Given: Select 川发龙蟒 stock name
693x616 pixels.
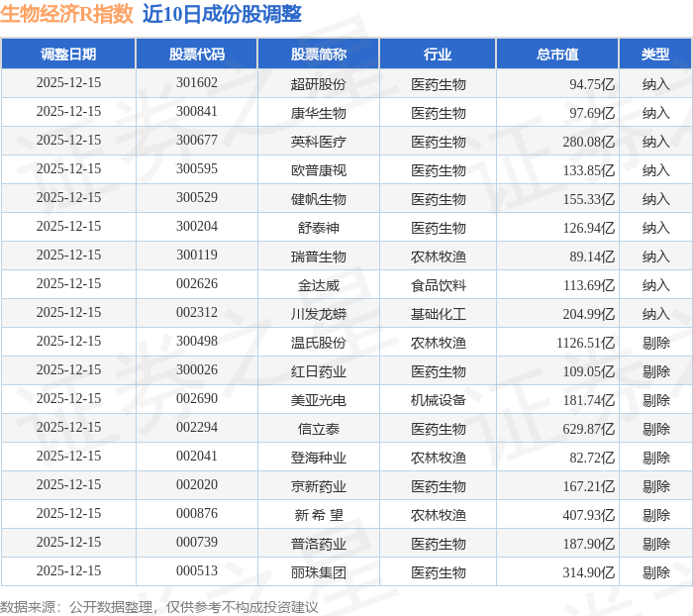Looking at the screenshot, I should coord(318,314).
